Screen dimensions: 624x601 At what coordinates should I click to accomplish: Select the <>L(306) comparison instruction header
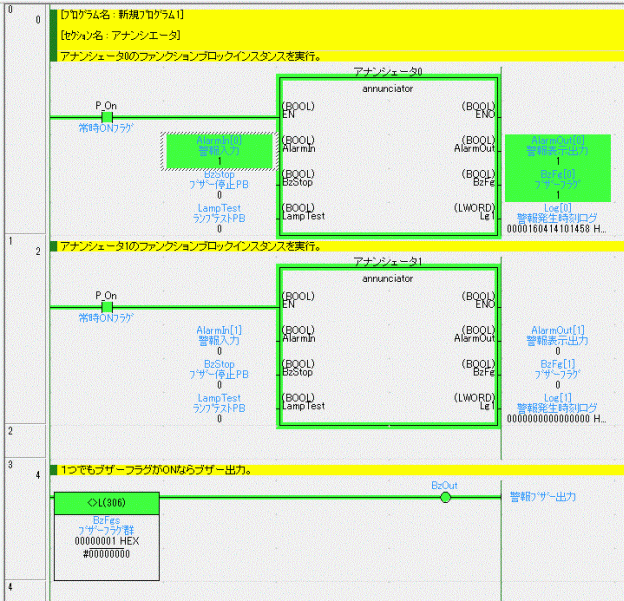(107, 503)
